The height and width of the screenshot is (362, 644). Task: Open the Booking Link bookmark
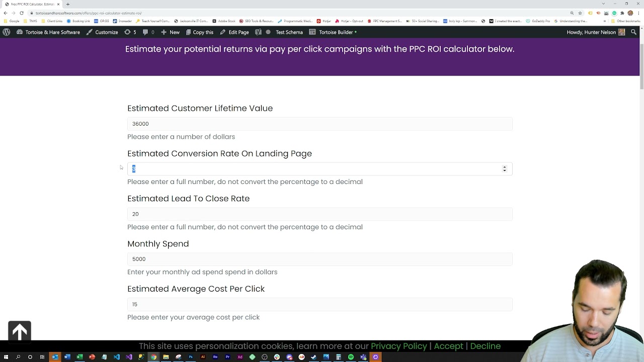point(78,21)
